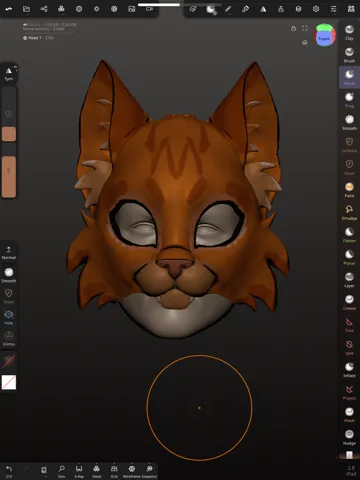
Task: Select the Flatten tool
Action: tap(349, 235)
